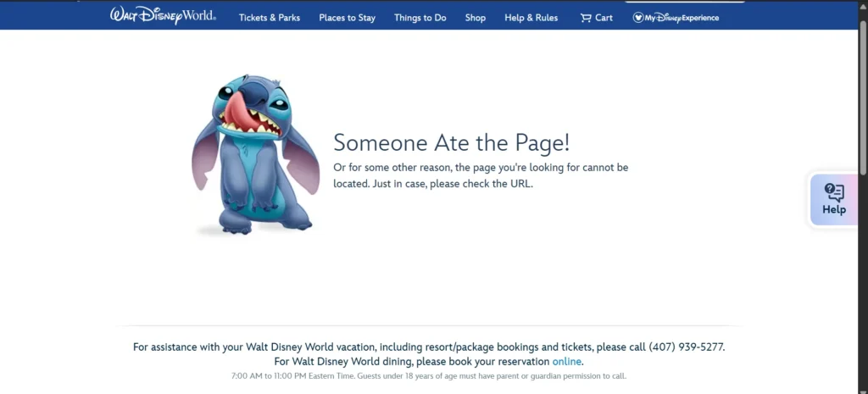Open the Tickets & Parks menu
This screenshot has height=394, width=868.
(x=270, y=18)
